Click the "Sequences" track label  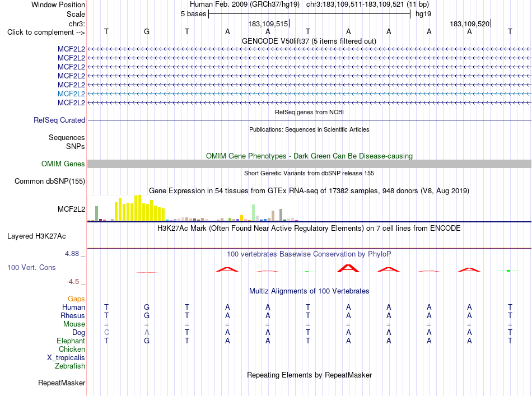(67, 137)
